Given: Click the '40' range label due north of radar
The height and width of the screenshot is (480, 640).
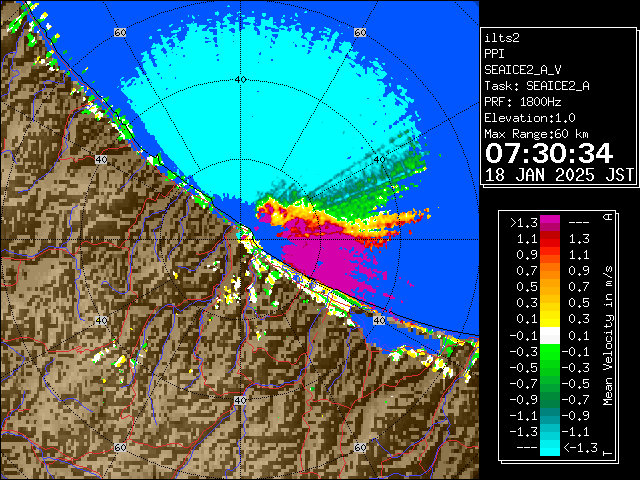Looking at the screenshot, I should [x=240, y=79].
